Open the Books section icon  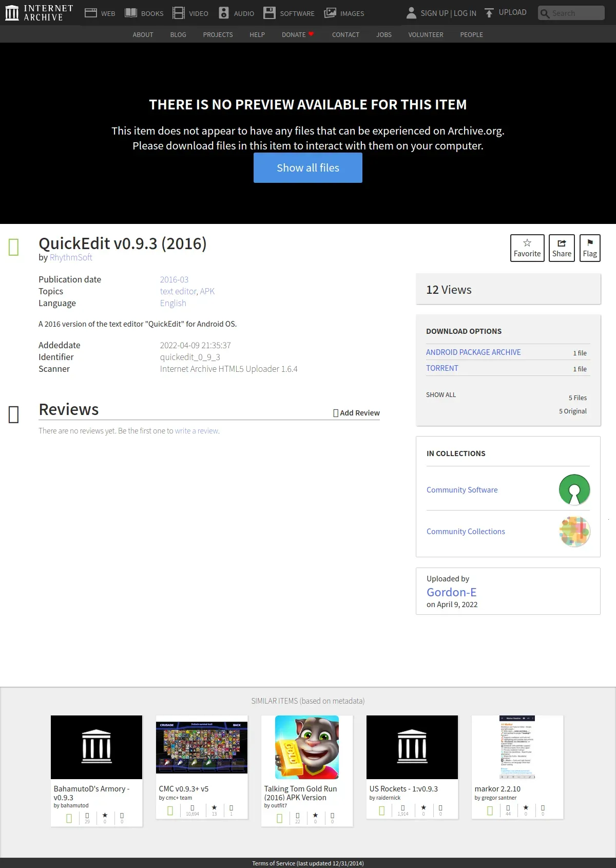(131, 13)
